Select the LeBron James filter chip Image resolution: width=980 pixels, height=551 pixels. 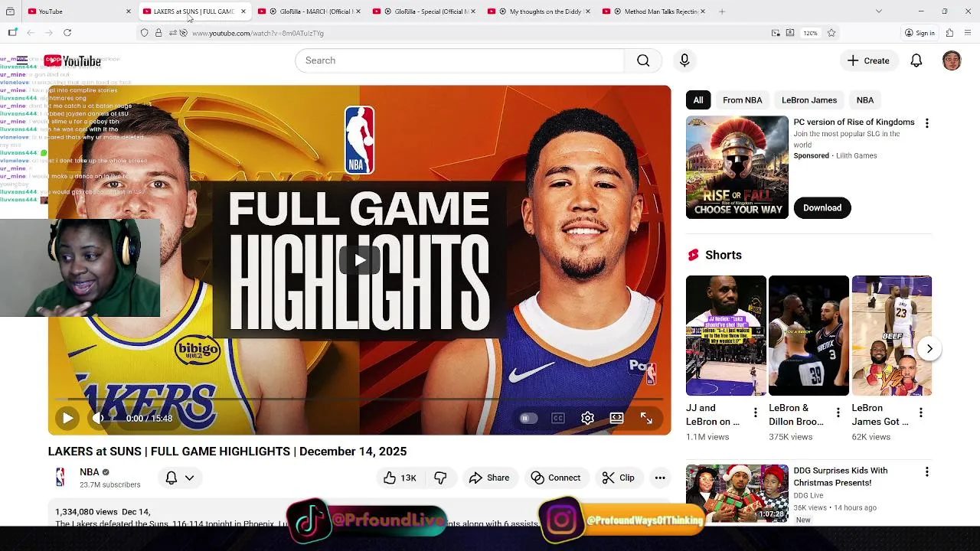pyautogui.click(x=809, y=100)
